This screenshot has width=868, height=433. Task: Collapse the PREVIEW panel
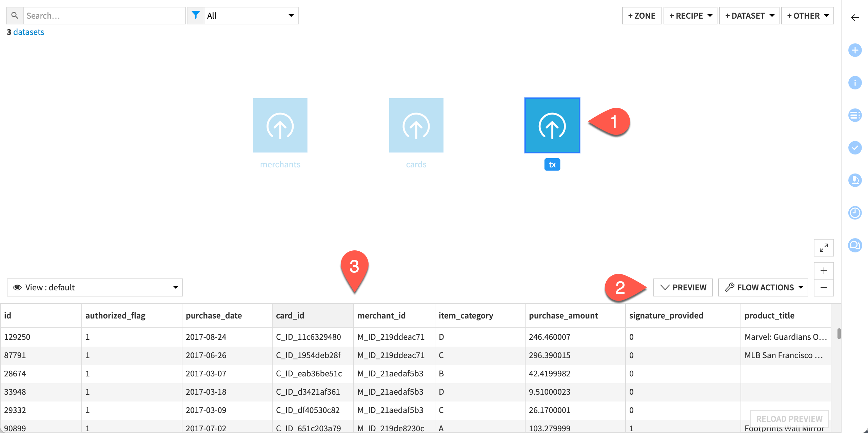[683, 287]
